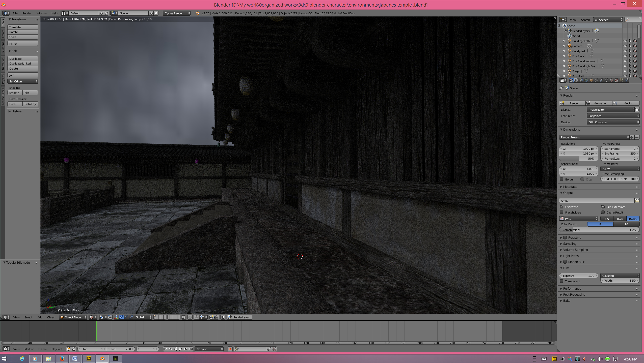Uncheck the Overwrite checkbox
This screenshot has width=644, height=363.
click(562, 207)
